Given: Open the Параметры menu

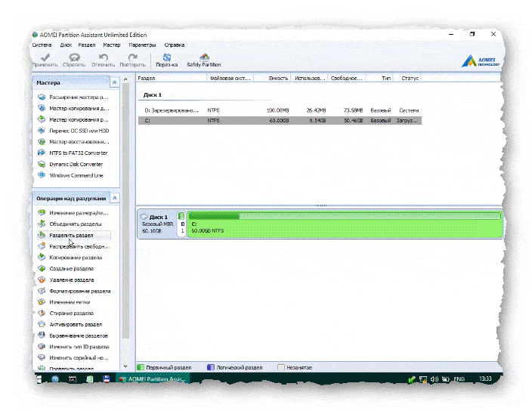Looking at the screenshot, I should (142, 45).
